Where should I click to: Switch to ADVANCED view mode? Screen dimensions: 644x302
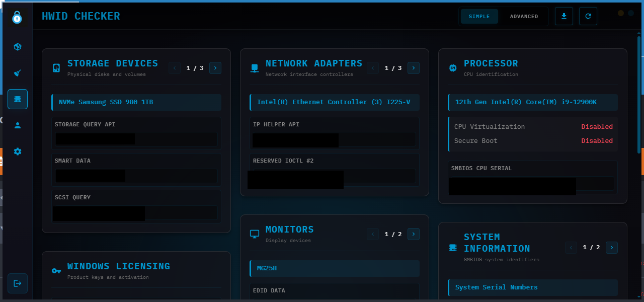pos(524,17)
